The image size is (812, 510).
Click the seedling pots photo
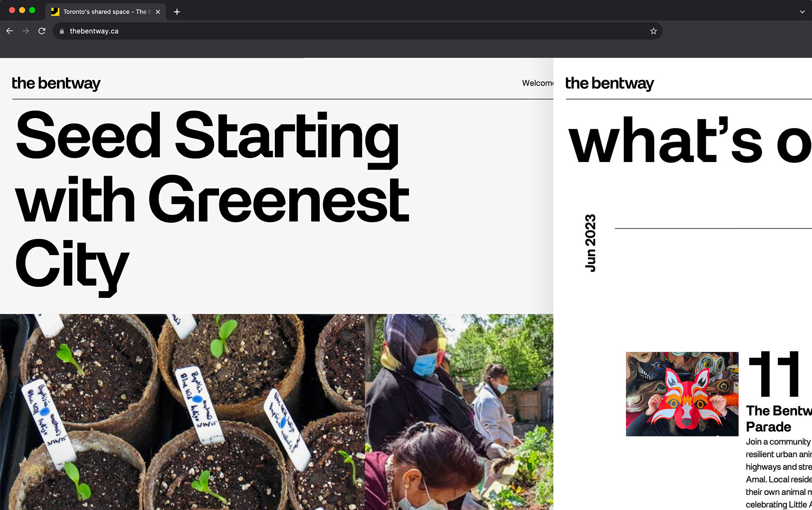point(182,411)
